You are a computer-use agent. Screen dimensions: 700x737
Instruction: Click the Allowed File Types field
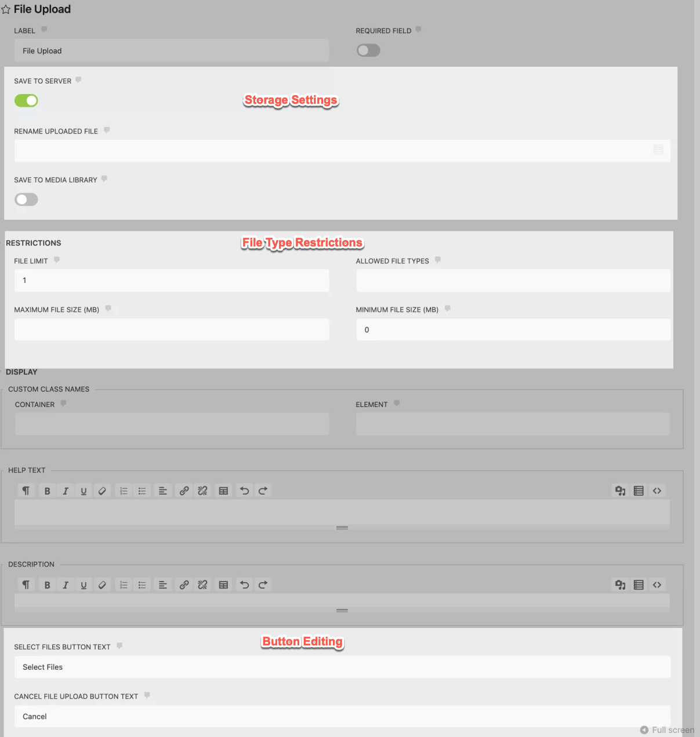[x=513, y=281]
